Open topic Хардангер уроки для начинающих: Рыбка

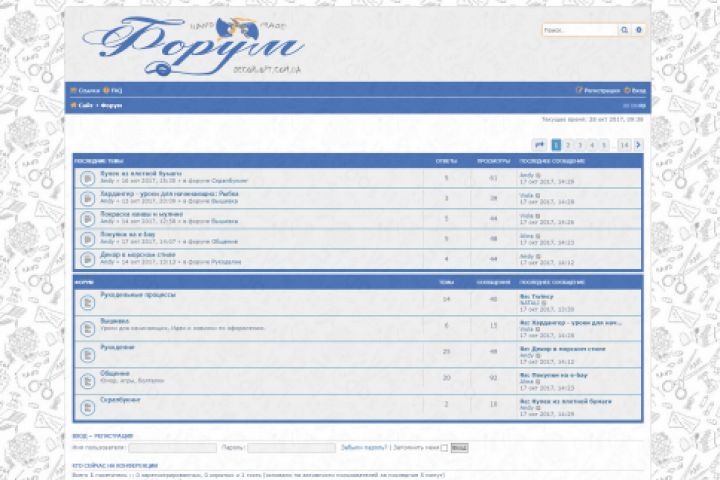pos(169,194)
